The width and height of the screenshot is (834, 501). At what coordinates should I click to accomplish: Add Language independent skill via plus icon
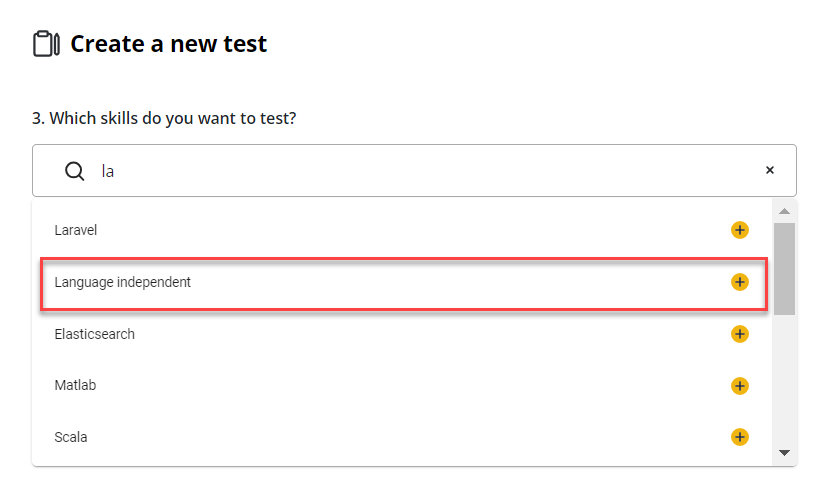coord(739,282)
